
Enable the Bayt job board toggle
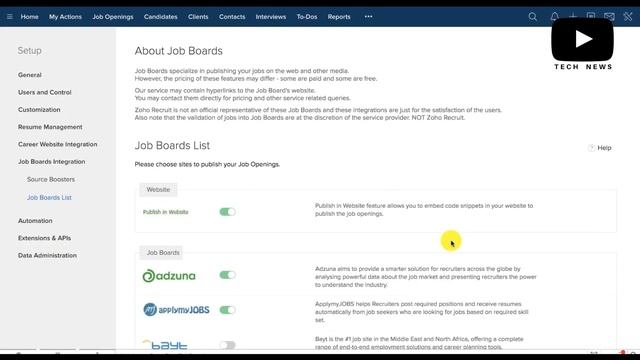click(227, 345)
